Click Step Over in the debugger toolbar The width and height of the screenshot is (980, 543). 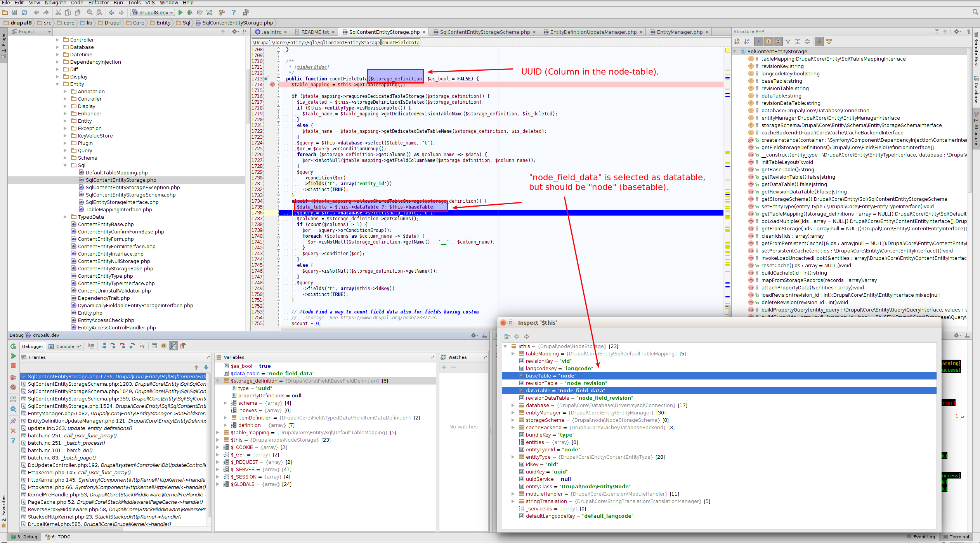103,346
